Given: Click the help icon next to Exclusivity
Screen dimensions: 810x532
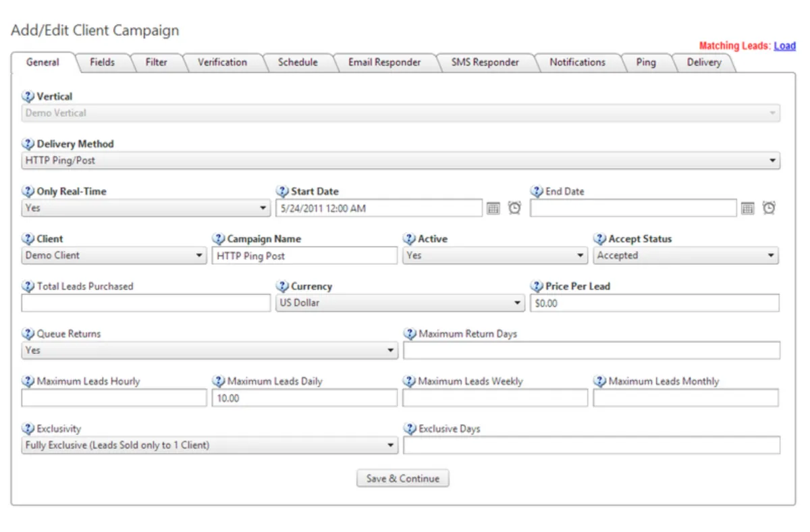Looking at the screenshot, I should pos(28,429).
